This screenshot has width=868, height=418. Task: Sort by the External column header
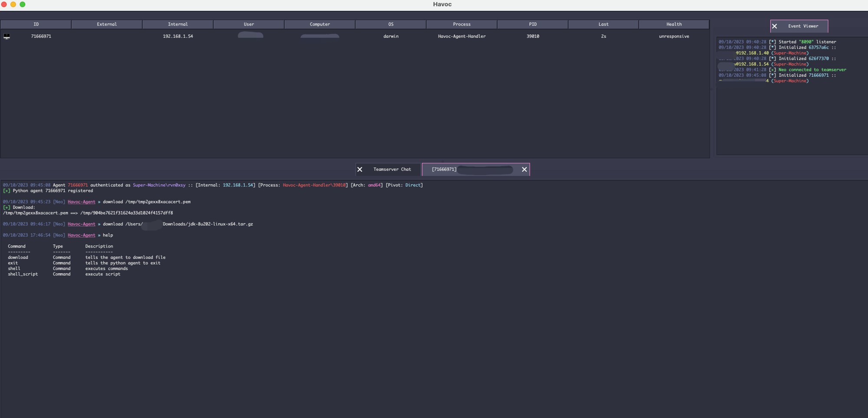pos(107,24)
